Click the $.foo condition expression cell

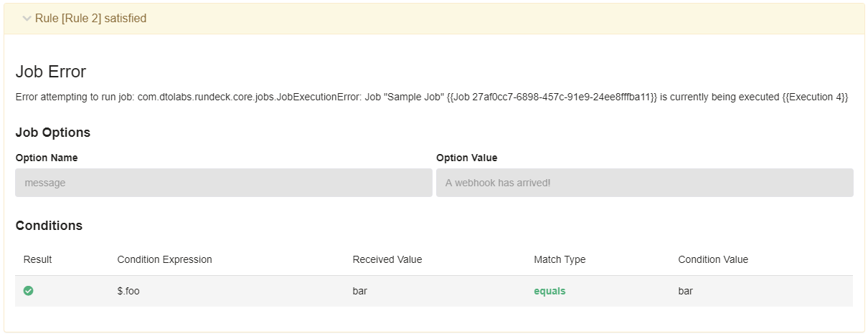tap(128, 292)
